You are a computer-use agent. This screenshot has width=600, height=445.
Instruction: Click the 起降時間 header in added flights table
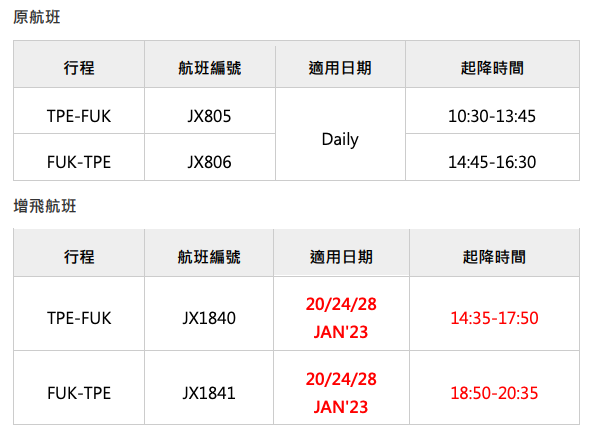[494, 257]
